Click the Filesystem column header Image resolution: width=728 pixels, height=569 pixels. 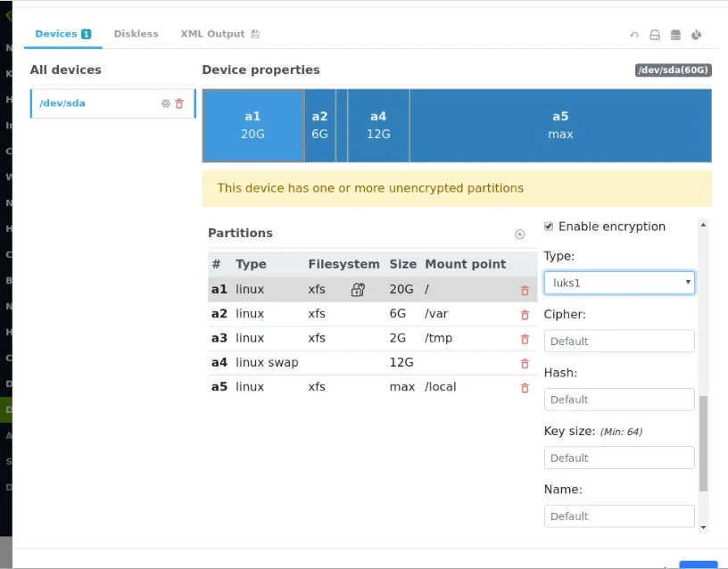tap(343, 264)
